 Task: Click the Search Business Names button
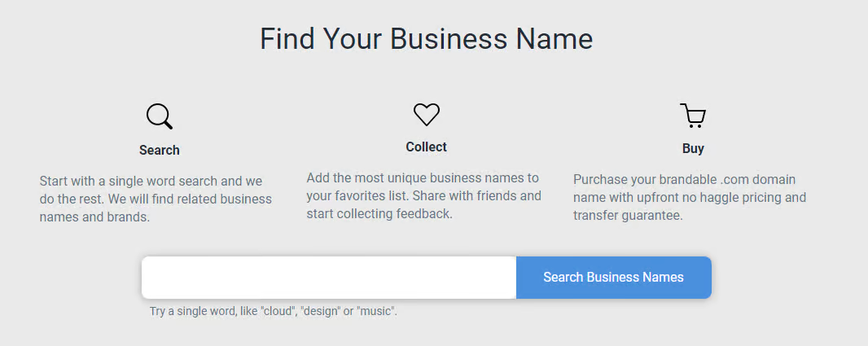613,278
